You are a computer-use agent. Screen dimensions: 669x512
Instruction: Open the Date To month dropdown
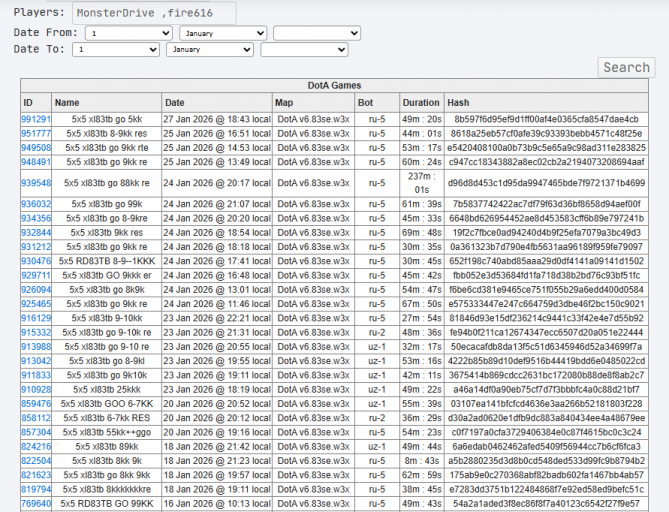tap(210, 49)
